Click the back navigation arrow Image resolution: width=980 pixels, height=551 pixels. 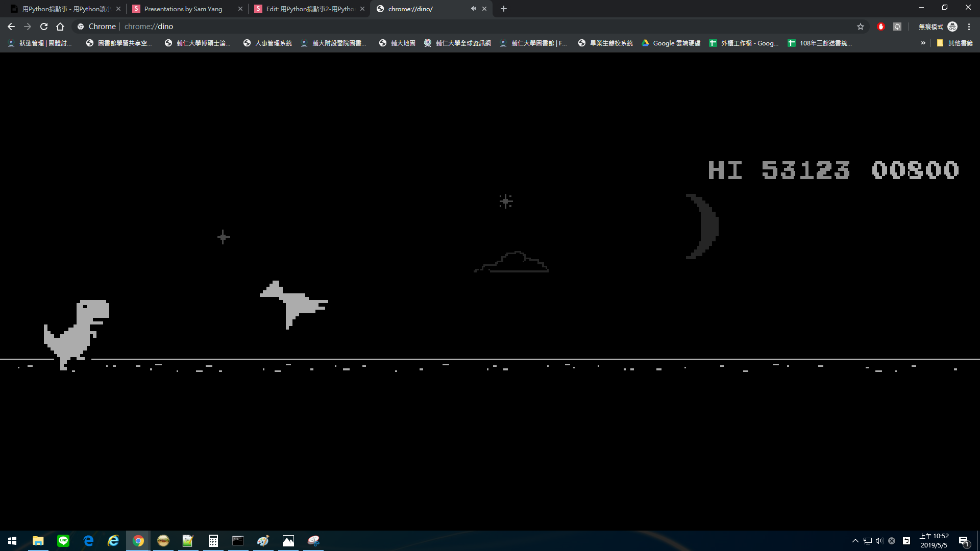click(x=11, y=27)
